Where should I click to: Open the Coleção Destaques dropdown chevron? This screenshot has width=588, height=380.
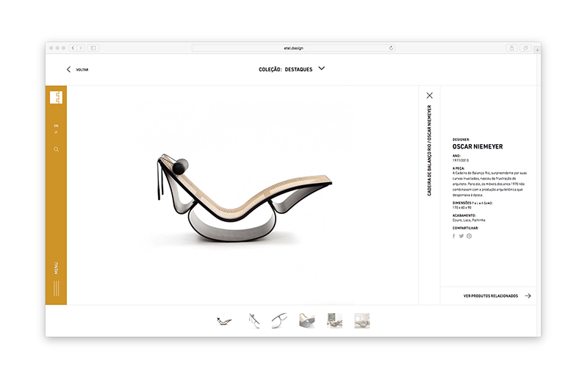[x=322, y=68]
